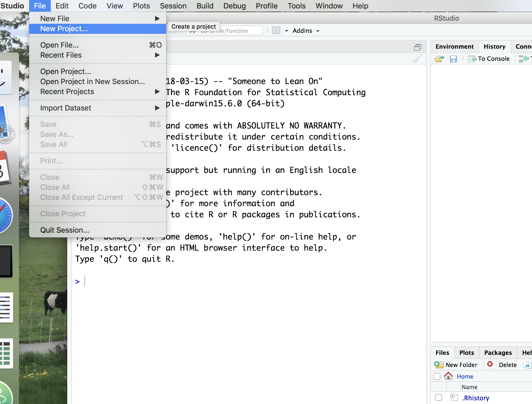Expand the New File submenu arrow
Screen dimensions: 532x404
(x=157, y=19)
